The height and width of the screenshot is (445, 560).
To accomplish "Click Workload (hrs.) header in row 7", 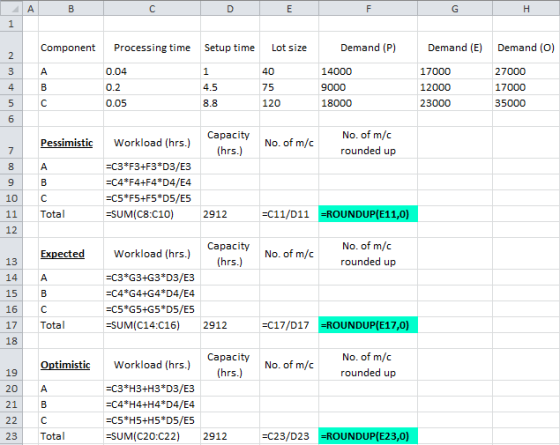I will coord(152,142).
